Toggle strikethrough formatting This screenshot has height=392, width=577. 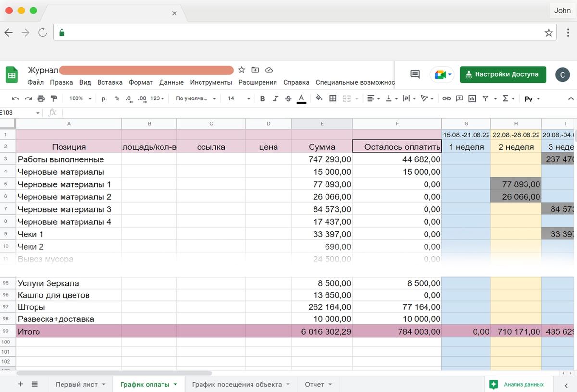point(288,98)
